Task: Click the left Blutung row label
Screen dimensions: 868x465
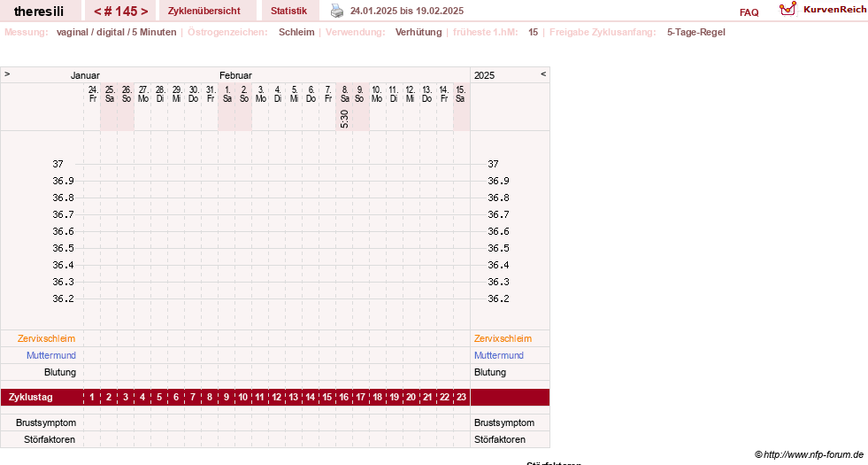Action: (60, 373)
